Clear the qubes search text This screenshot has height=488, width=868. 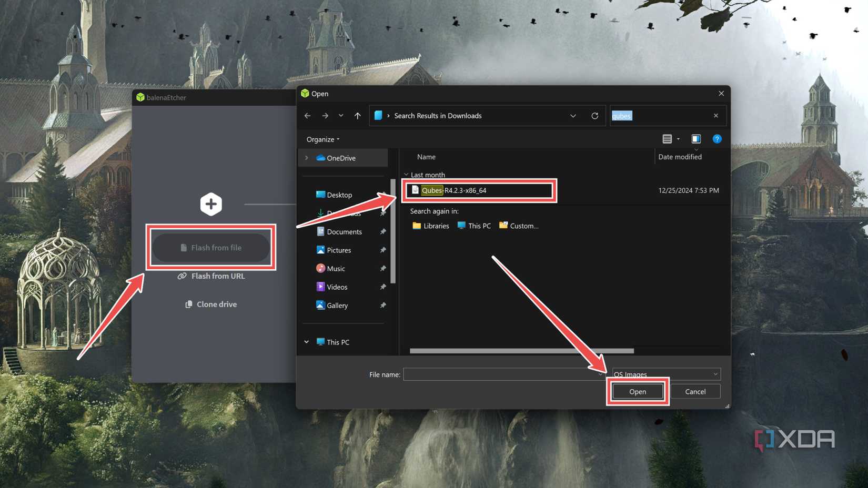coord(716,116)
